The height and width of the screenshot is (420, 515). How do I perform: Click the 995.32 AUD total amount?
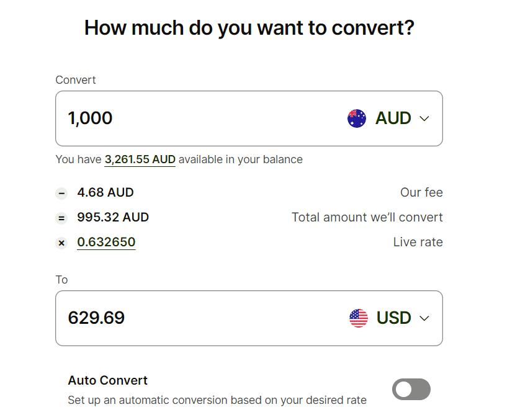113,217
